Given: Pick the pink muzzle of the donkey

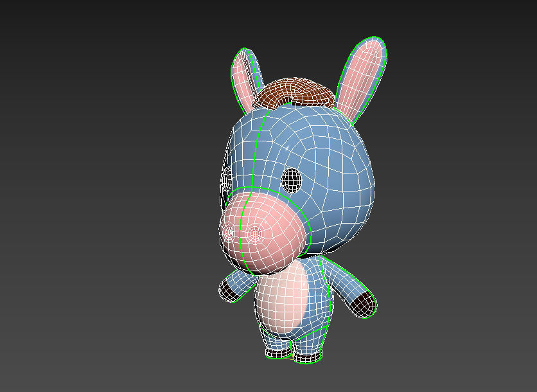Looking at the screenshot, I should point(264,233).
